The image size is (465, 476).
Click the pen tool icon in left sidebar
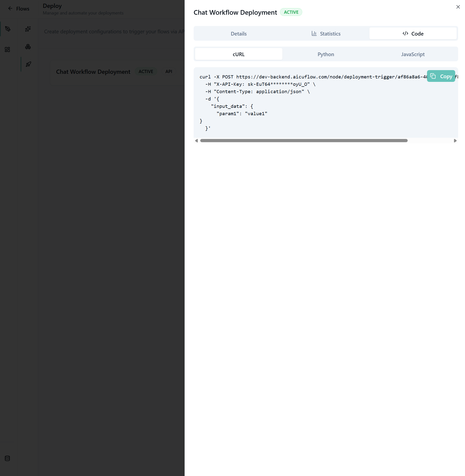point(8,29)
